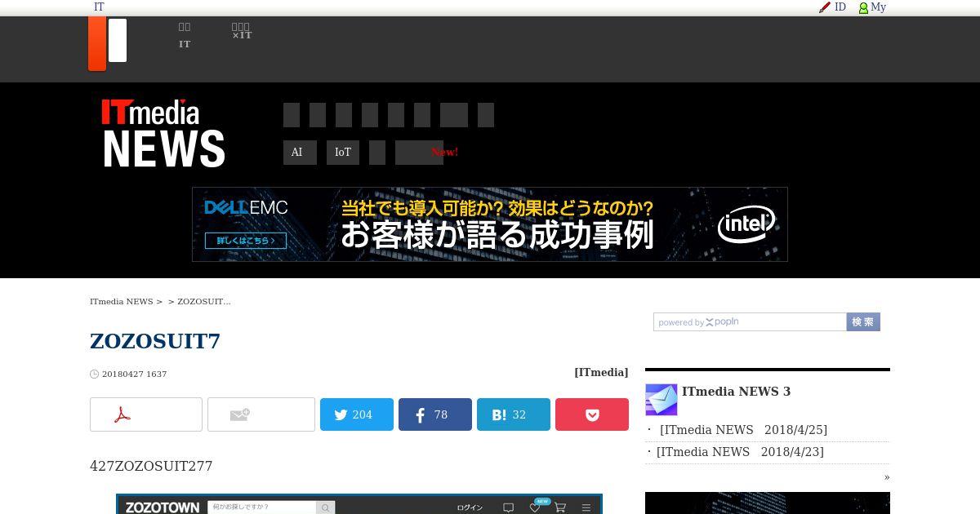Share on Twitter with 204 count
The width and height of the screenshot is (980, 514).
click(x=357, y=414)
